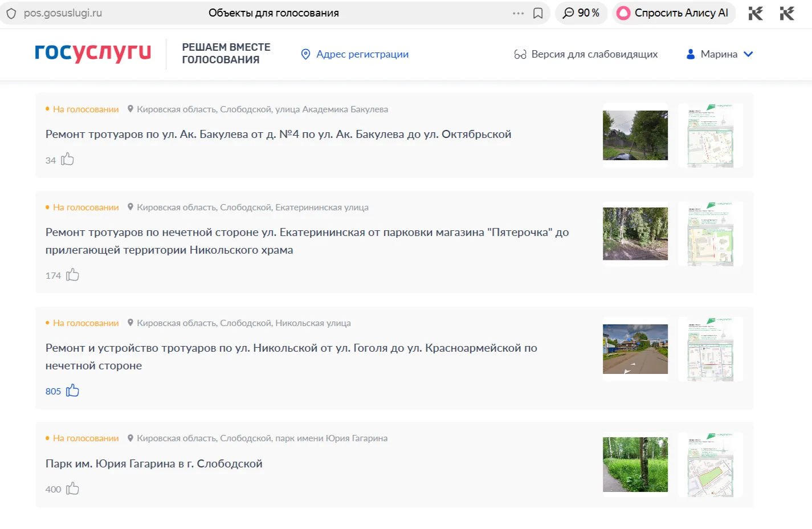This screenshot has height=529, width=812.
Task: Click the vote count 174
Action: pyautogui.click(x=53, y=275)
